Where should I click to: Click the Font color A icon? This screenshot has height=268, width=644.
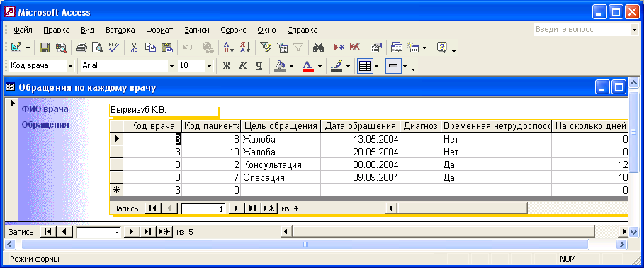tap(307, 65)
